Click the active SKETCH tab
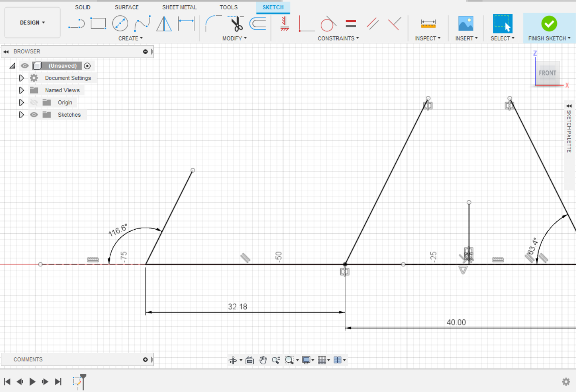Image resolution: width=576 pixels, height=392 pixels. (273, 7)
